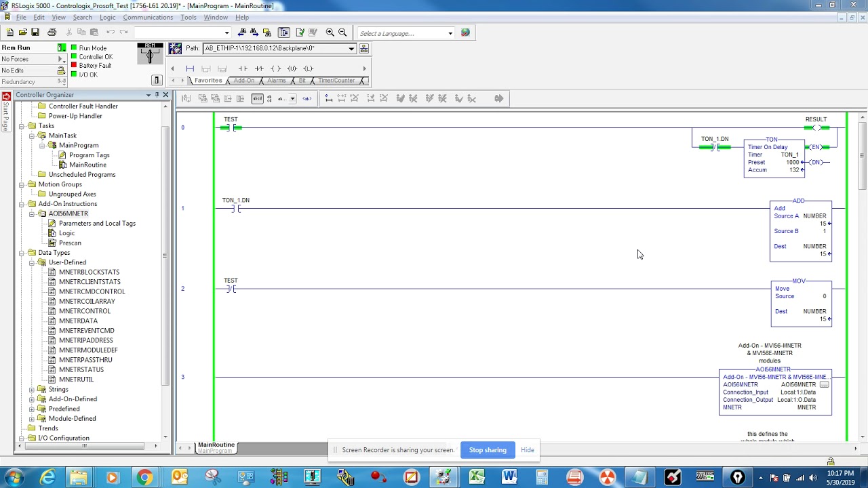868x488 pixels.
Task: Click the Verify Routine icon
Action: (300, 33)
